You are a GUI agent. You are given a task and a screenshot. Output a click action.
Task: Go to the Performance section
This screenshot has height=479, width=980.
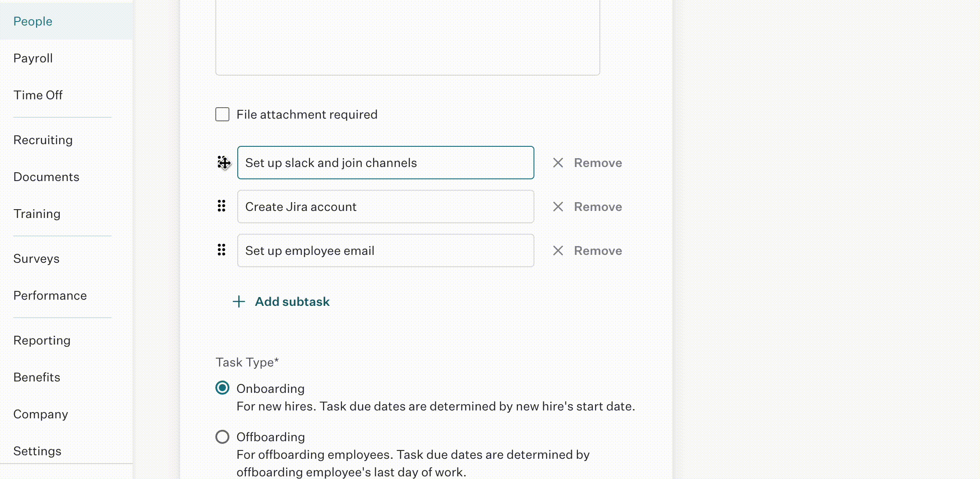point(50,295)
